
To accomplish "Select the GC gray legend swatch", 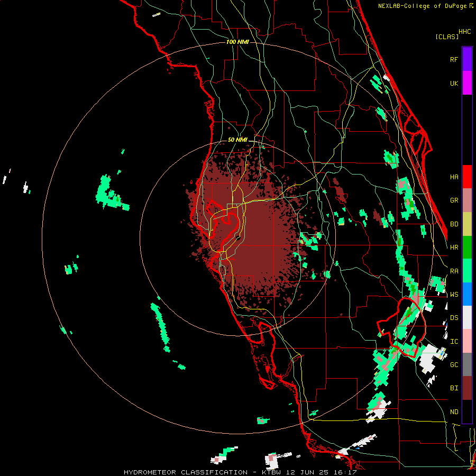I will tap(467, 364).
